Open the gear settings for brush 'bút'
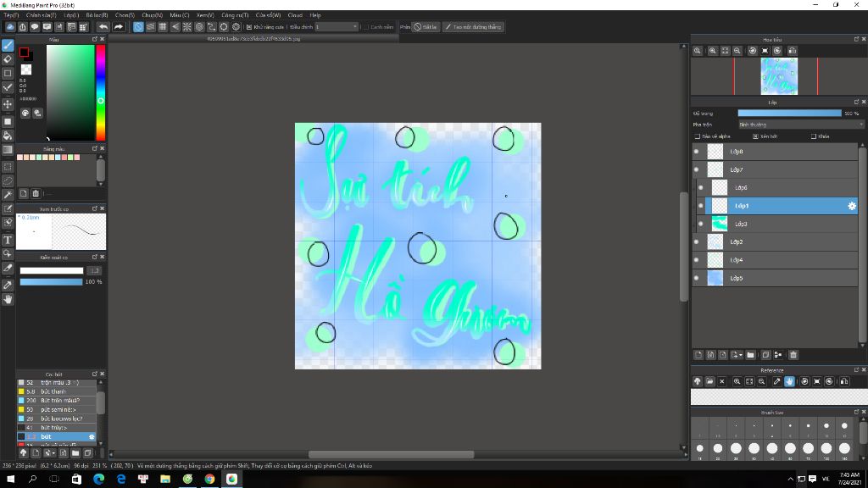This screenshot has width=868, height=488. tap(92, 436)
